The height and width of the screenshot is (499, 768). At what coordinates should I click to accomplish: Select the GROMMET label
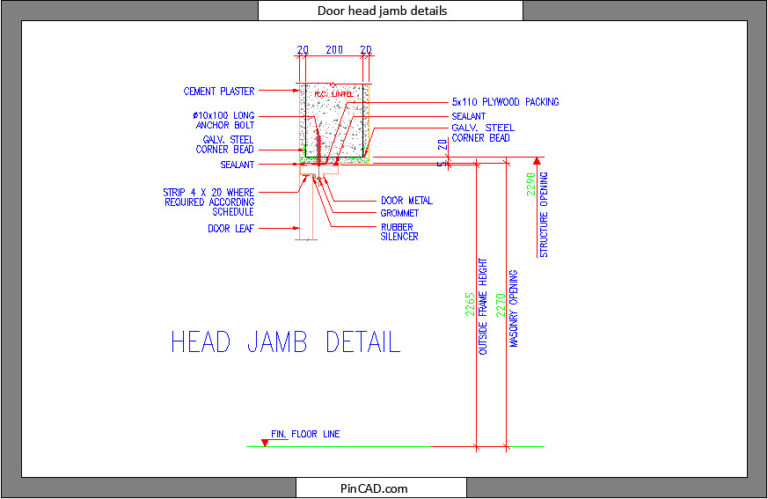399,213
